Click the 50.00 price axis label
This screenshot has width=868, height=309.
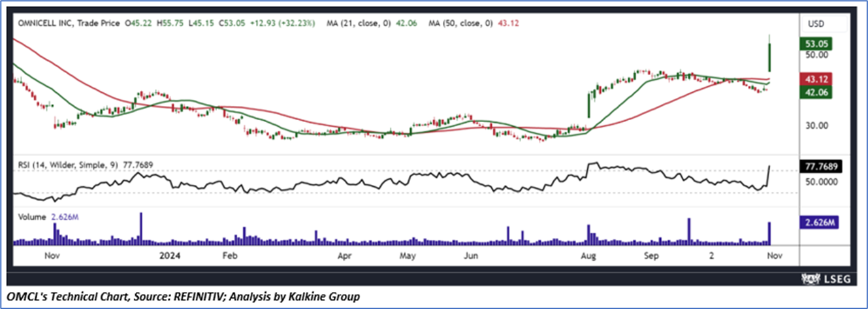point(816,56)
